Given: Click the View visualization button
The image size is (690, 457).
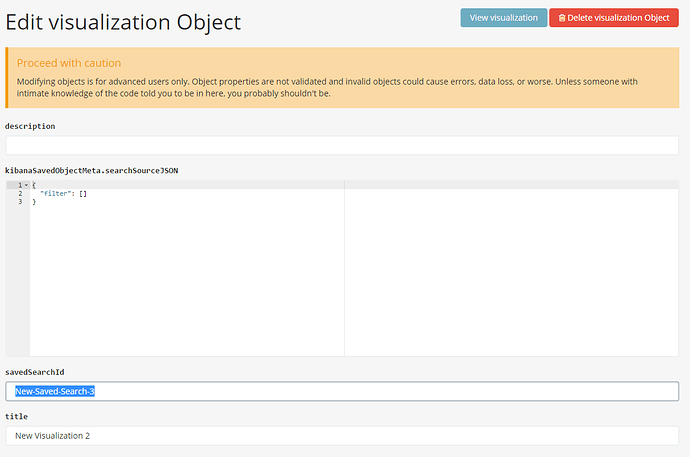Looking at the screenshot, I should click(x=504, y=17).
